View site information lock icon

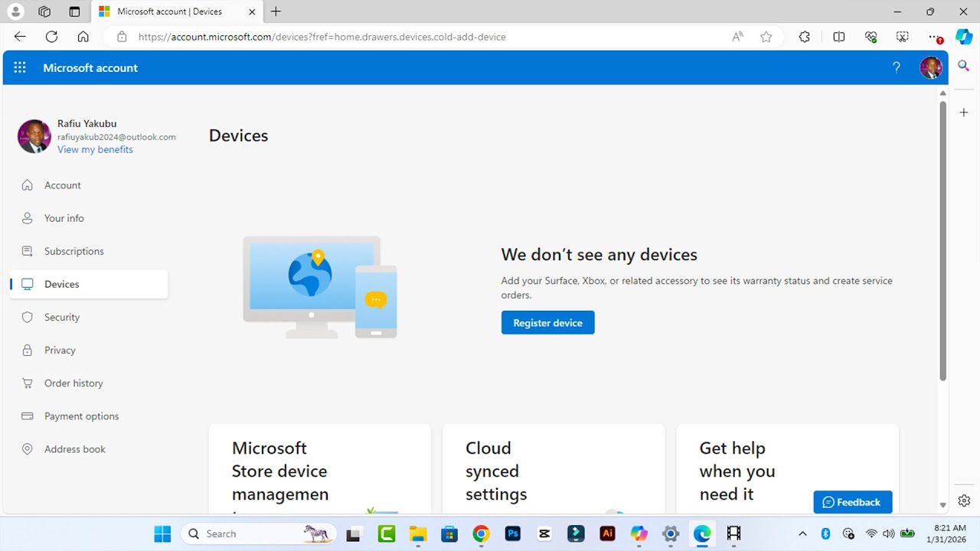121,37
